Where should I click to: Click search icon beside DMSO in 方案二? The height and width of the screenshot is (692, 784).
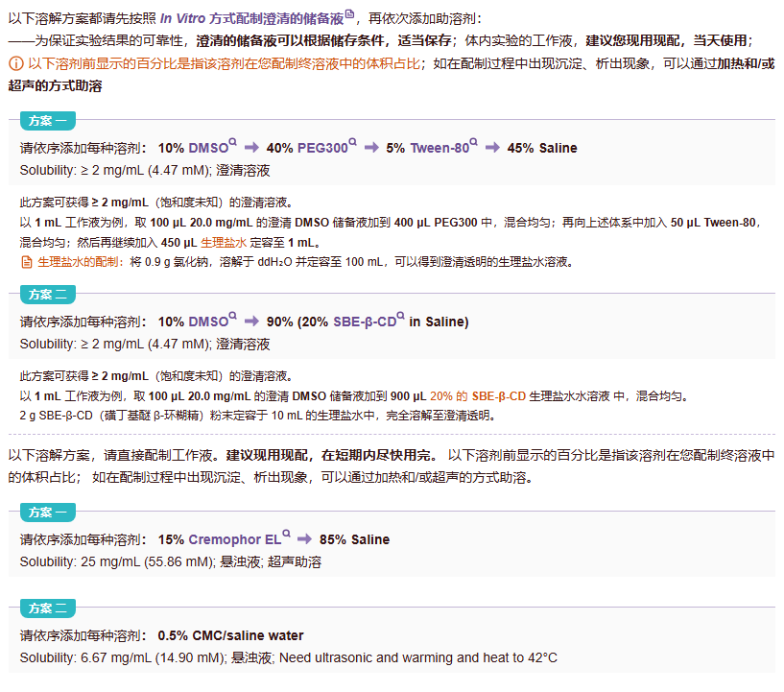point(232,316)
